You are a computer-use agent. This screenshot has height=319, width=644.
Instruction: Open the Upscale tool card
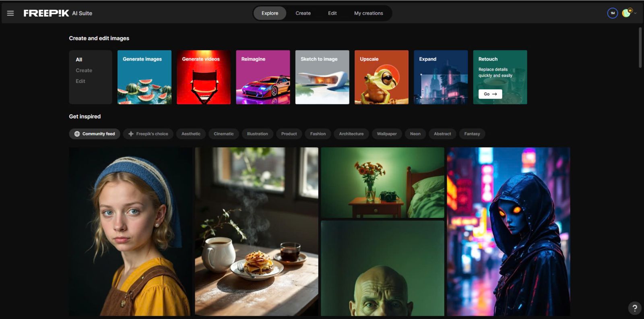[382, 77]
